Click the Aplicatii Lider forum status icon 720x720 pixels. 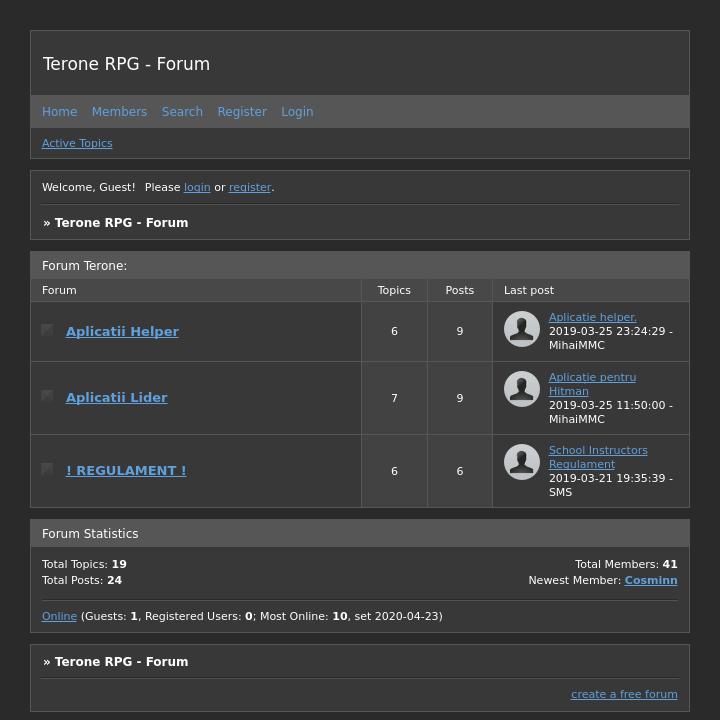[x=47, y=396]
